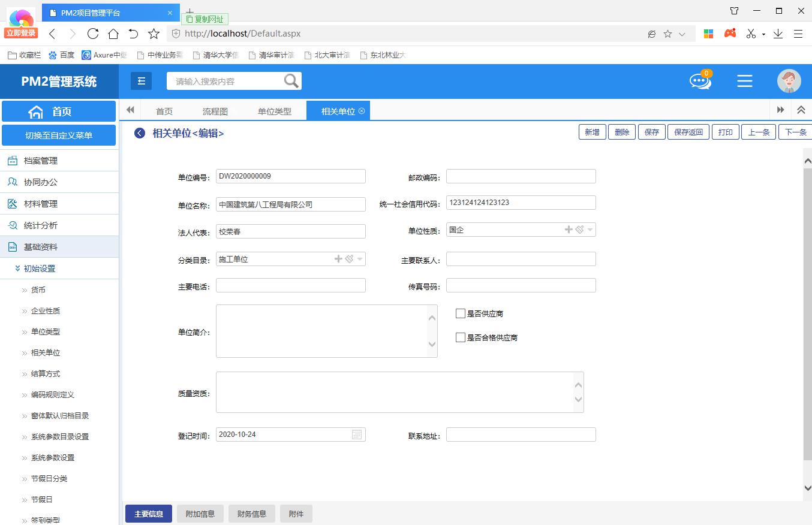Viewport: 812px width, 525px height.
Task: Click the chat messages bubble icon
Action: (700, 81)
